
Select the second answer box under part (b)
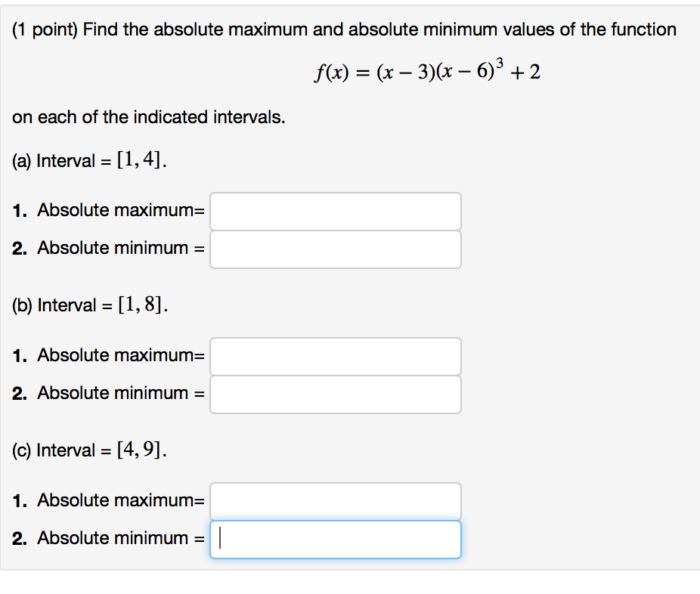(336, 394)
